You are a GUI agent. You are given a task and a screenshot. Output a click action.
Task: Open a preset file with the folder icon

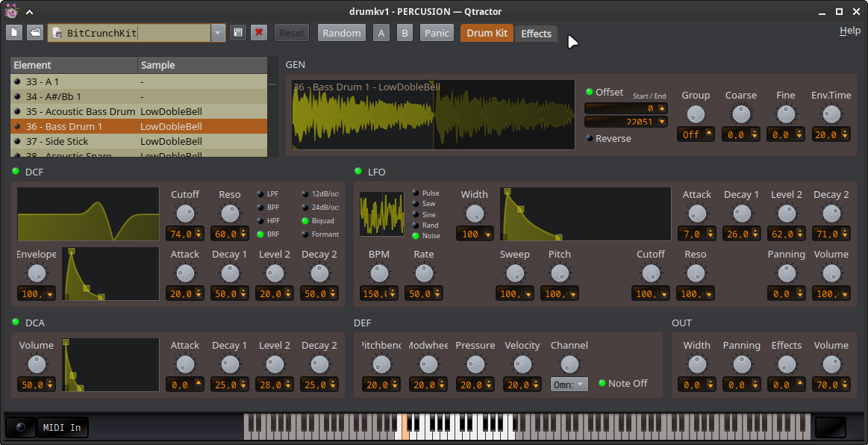(35, 33)
